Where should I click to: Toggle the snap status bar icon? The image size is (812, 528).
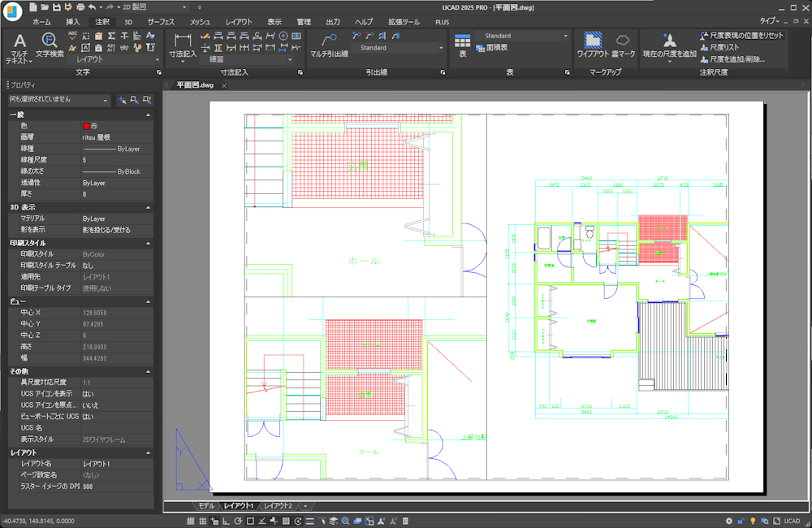pos(191,521)
